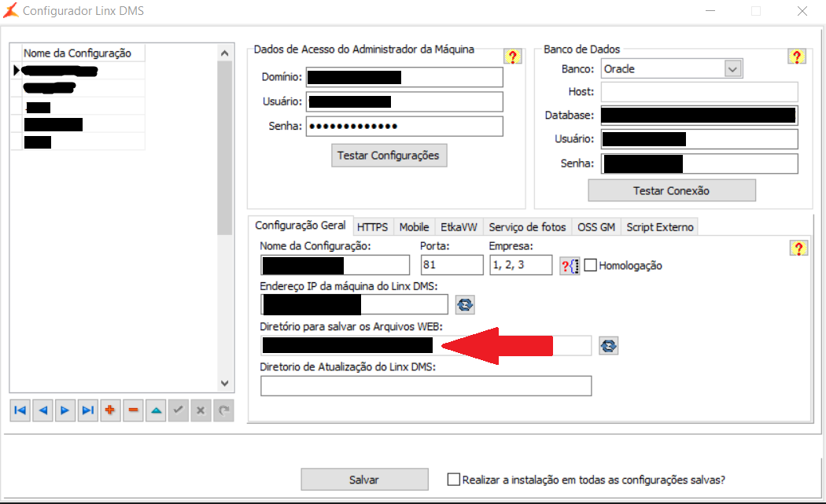The width and height of the screenshot is (826, 504).
Task: Click scroll down arrow in configuration list
Action: point(224,383)
